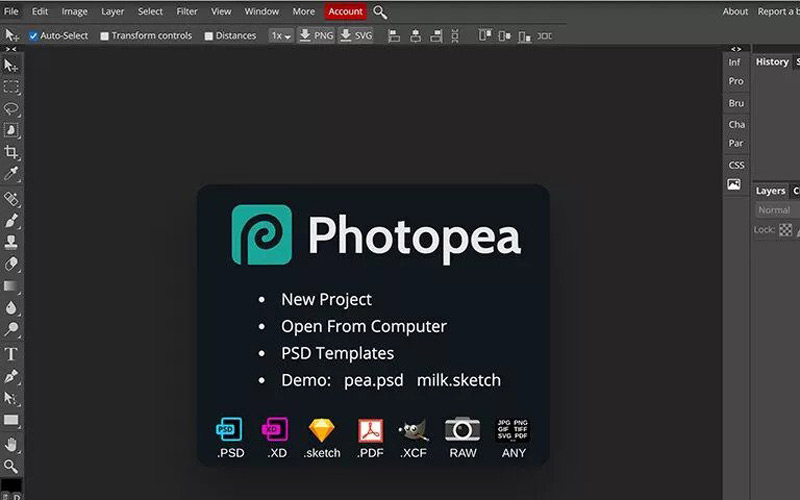Click the .sketch diamond icon

pos(321,430)
